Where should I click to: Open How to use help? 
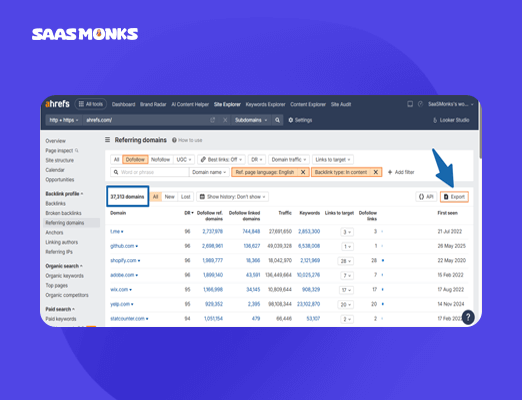tap(187, 140)
